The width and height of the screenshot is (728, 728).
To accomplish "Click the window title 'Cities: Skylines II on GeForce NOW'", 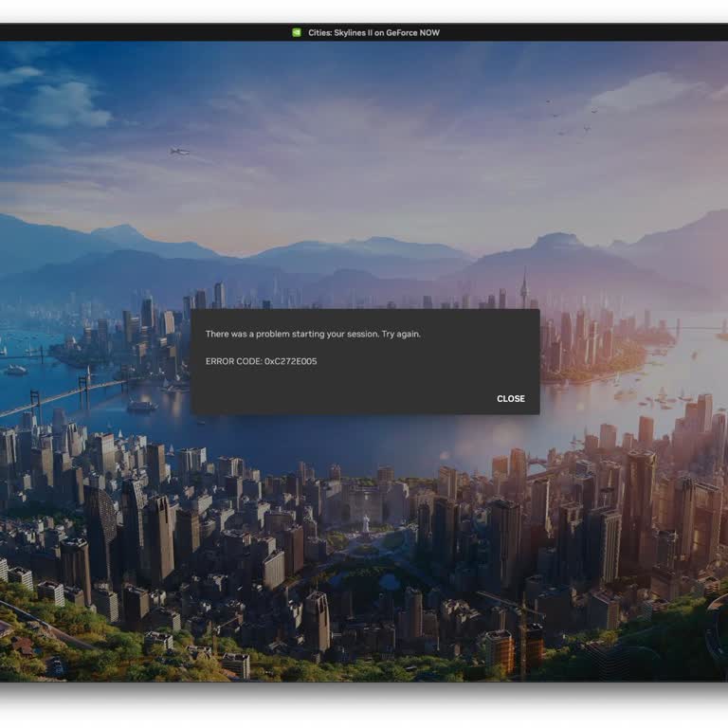I will (x=373, y=33).
